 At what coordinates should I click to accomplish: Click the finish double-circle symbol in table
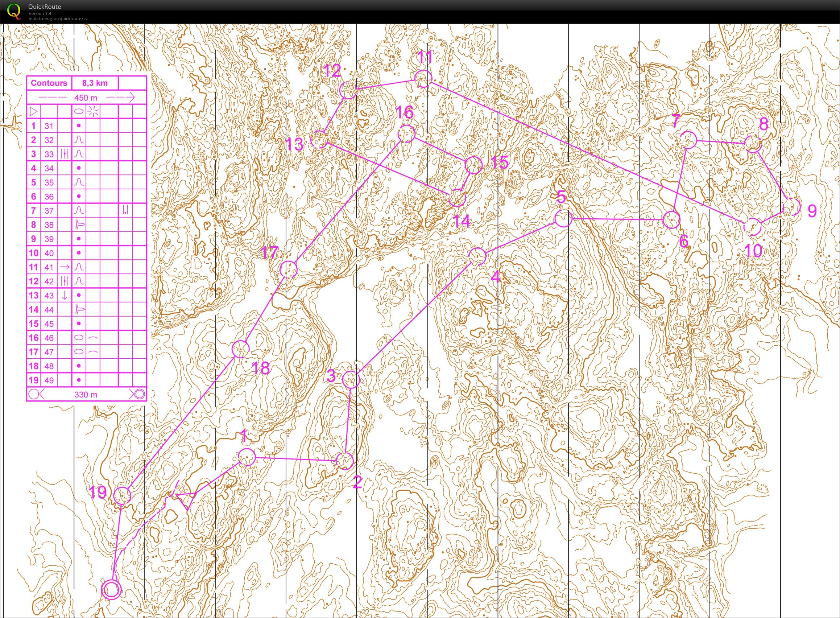[x=140, y=394]
